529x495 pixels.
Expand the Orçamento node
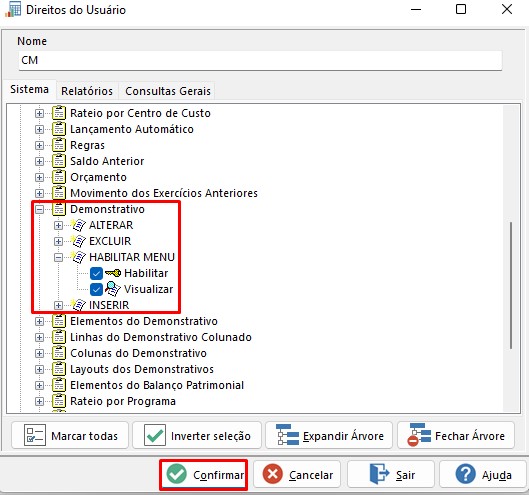(39, 177)
